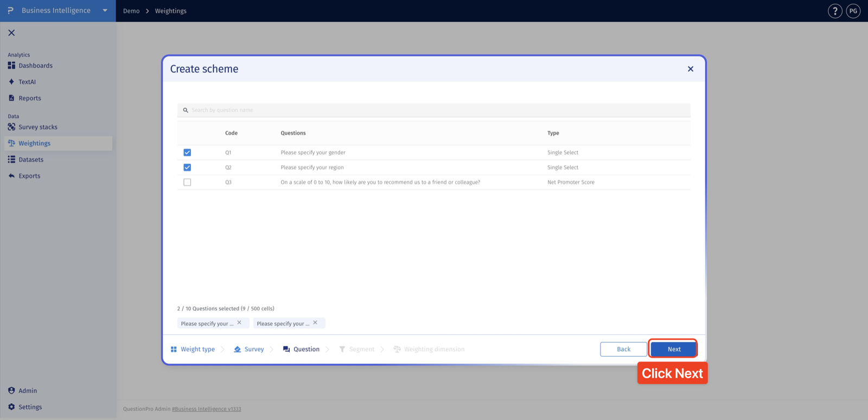The height and width of the screenshot is (420, 868).
Task: Click the Question step chat icon
Action: point(286,349)
